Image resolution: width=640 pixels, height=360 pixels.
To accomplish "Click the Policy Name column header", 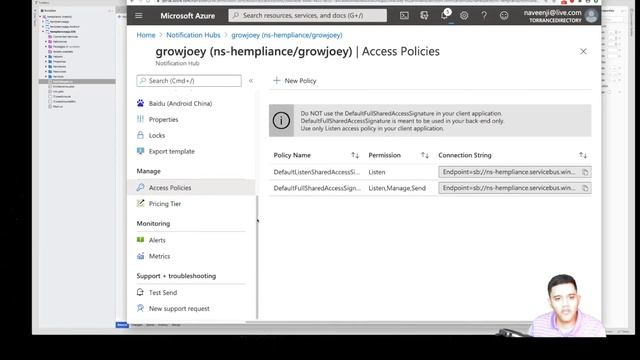I will [x=292, y=155].
